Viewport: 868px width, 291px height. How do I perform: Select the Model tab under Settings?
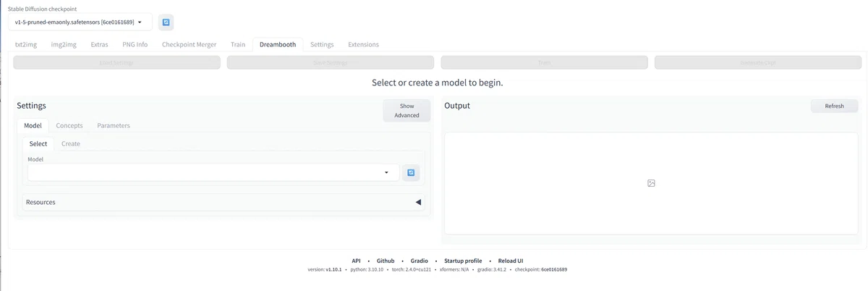tap(33, 125)
